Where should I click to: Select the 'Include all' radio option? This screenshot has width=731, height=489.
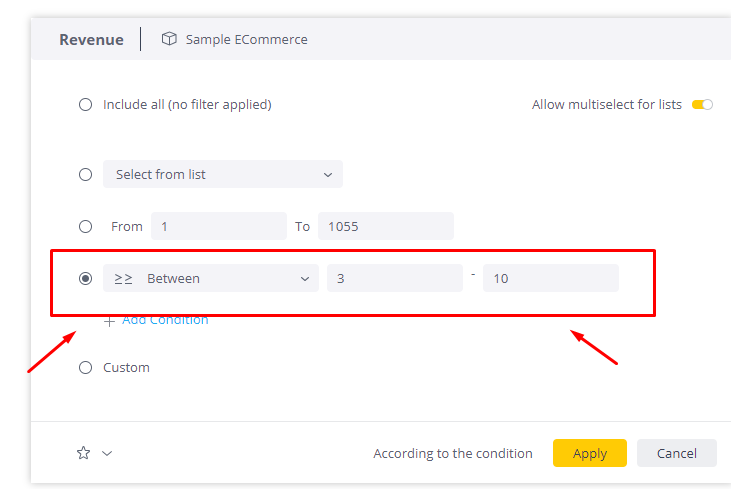click(x=86, y=104)
